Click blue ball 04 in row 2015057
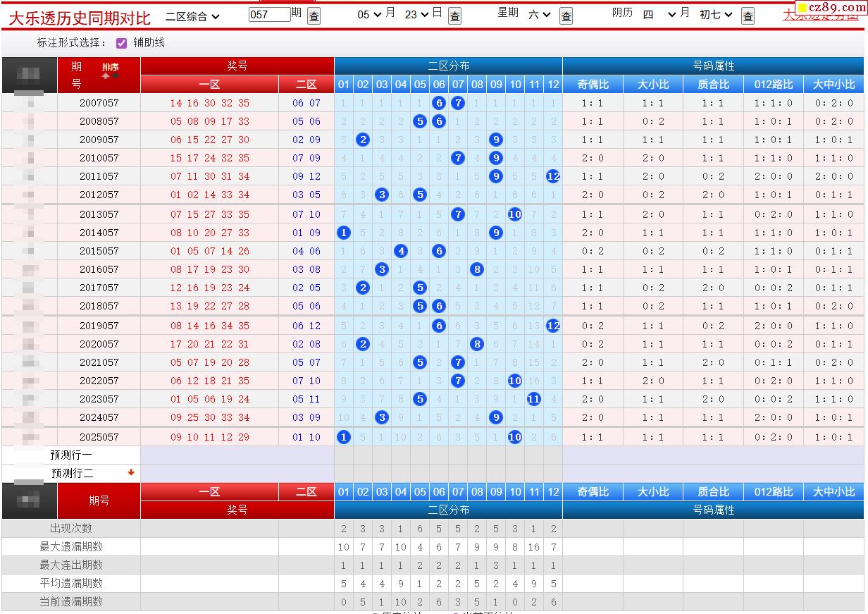 click(401, 251)
